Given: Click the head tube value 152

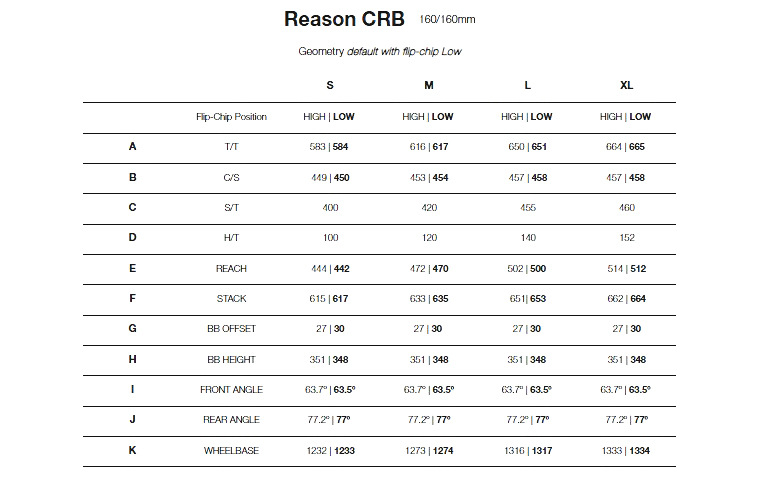Looking at the screenshot, I should point(626,238).
